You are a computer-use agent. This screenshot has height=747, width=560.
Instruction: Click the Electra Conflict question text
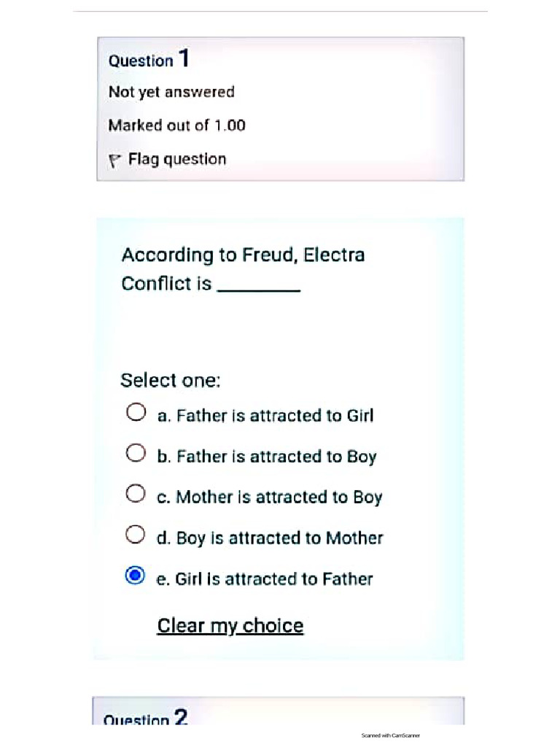[x=243, y=268]
